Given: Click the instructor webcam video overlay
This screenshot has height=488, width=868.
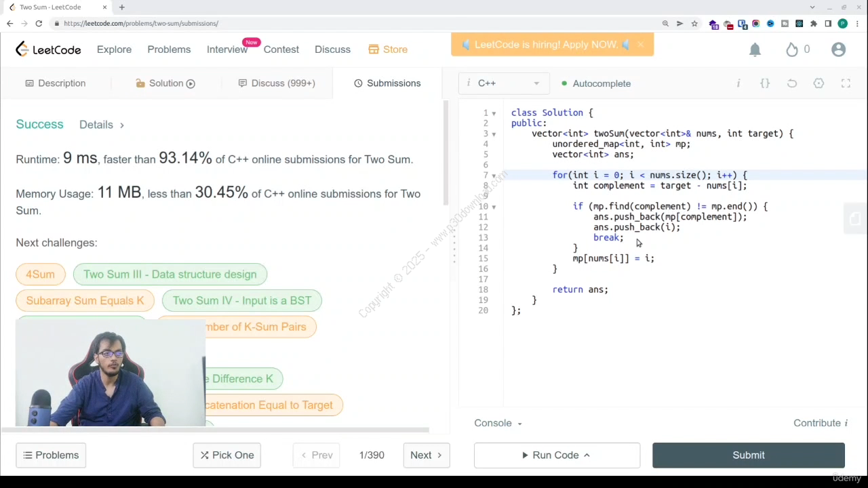Looking at the screenshot, I should 110,372.
